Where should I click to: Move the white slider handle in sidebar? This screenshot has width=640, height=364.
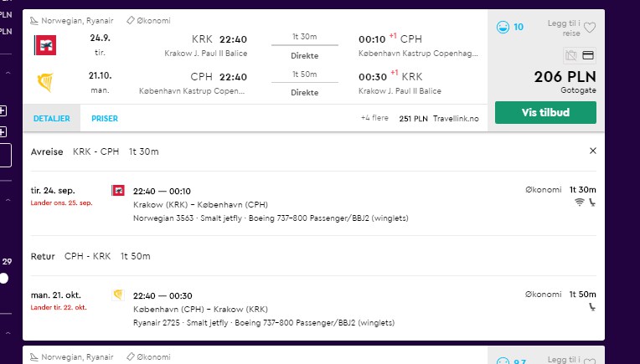(3, 279)
